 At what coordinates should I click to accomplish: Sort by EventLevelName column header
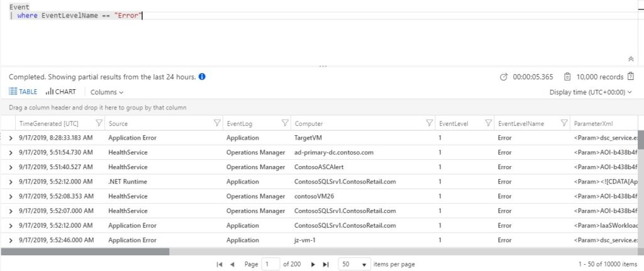(521, 123)
